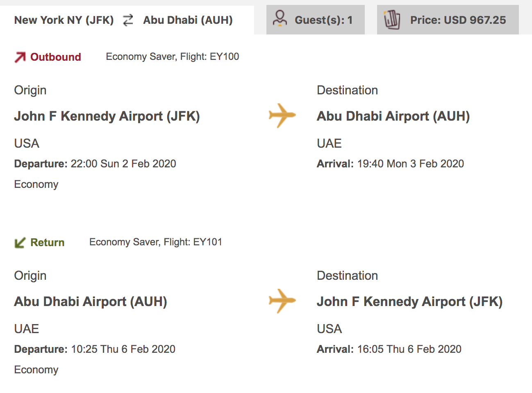This screenshot has height=393, width=532.
Task: Open the Price: USD 967.25 tab
Action: pyautogui.click(x=448, y=20)
